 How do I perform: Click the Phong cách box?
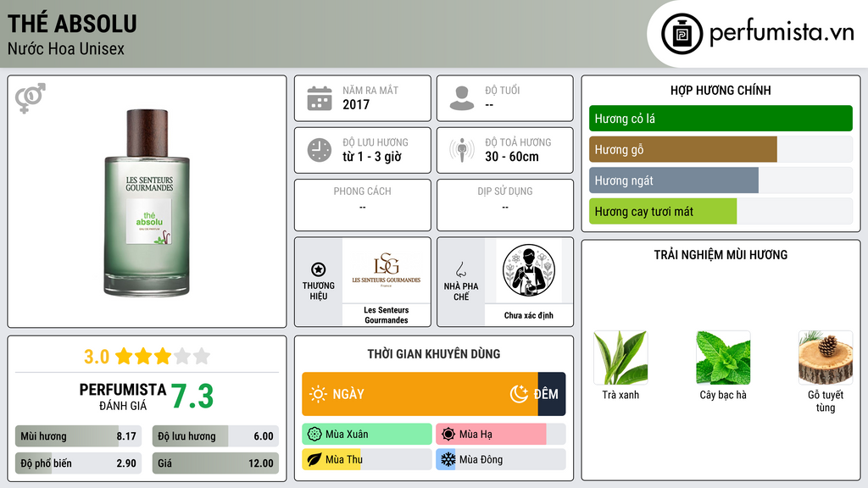[363, 205]
